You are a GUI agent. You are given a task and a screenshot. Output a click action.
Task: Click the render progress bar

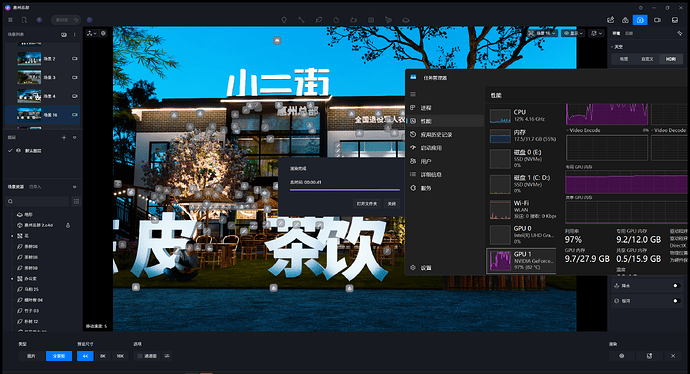coord(345,190)
